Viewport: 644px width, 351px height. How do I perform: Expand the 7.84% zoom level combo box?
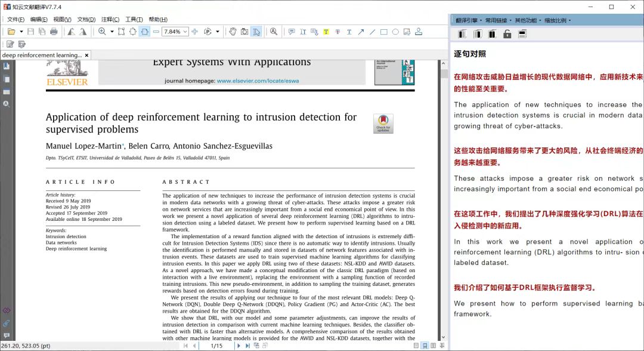[185, 32]
